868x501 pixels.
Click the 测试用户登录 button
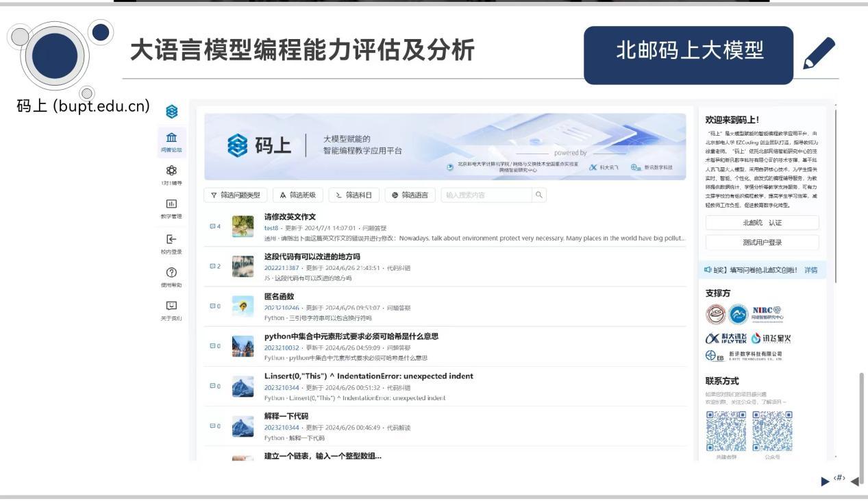click(x=762, y=242)
